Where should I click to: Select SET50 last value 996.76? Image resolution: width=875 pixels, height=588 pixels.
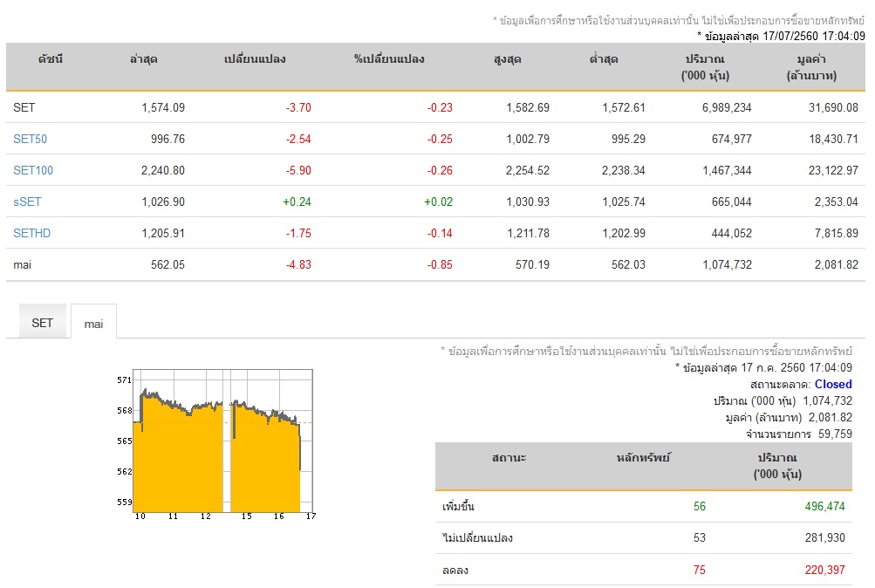coord(167,139)
